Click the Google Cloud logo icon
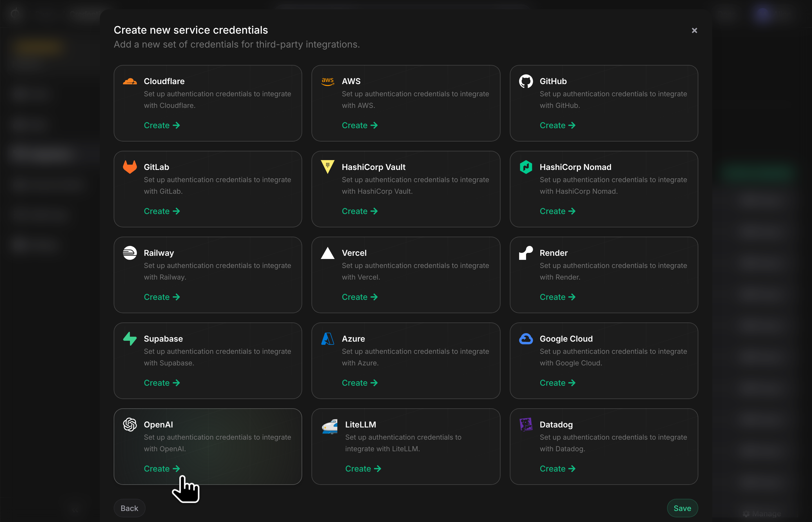Image resolution: width=812 pixels, height=522 pixels. click(526, 339)
